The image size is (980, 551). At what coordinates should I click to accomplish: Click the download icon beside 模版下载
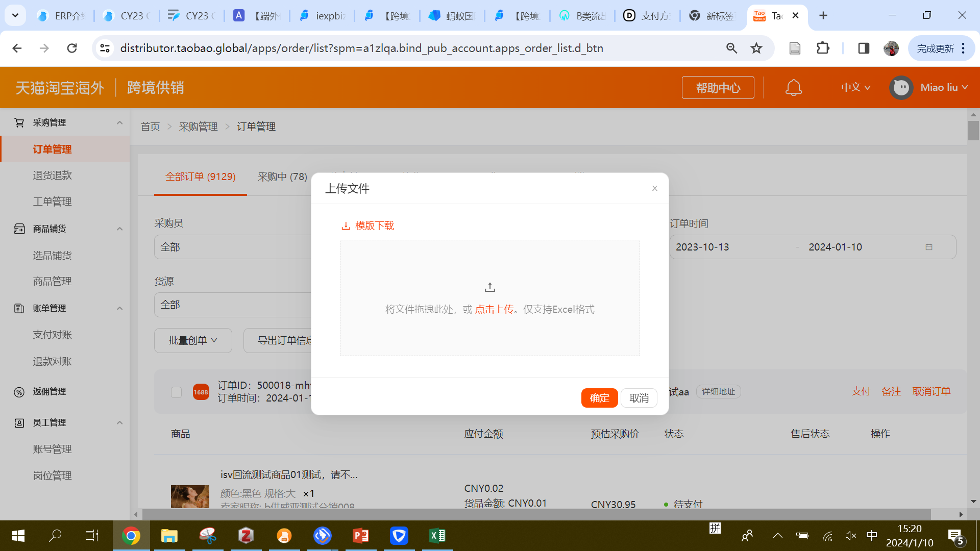tap(345, 225)
